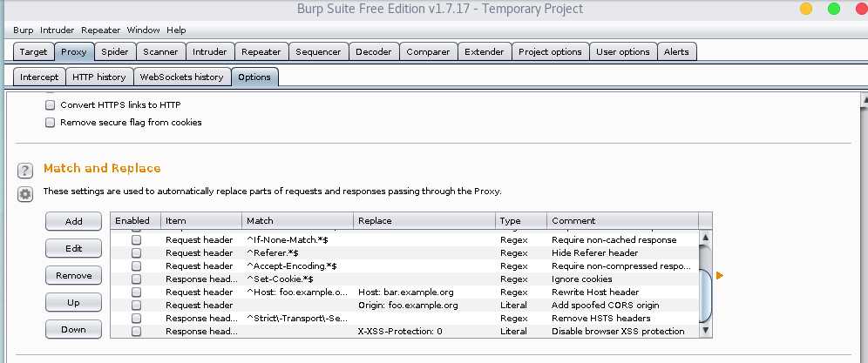
Task: Move rule with the Up button
Action: click(73, 302)
